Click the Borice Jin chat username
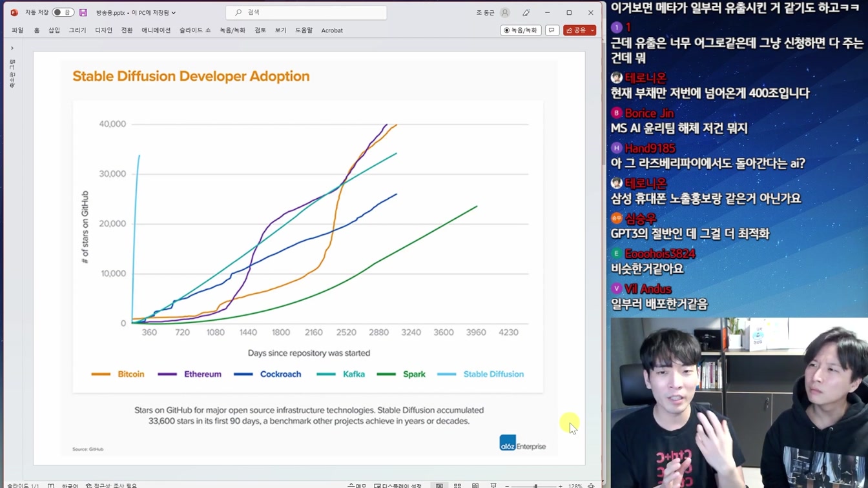Viewport: 868px width, 488px height. pyautogui.click(x=649, y=113)
